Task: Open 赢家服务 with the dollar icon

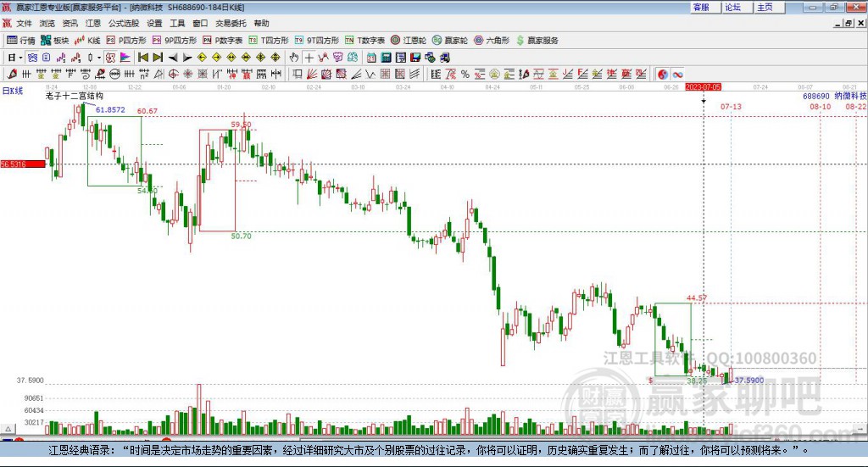Action: point(537,41)
